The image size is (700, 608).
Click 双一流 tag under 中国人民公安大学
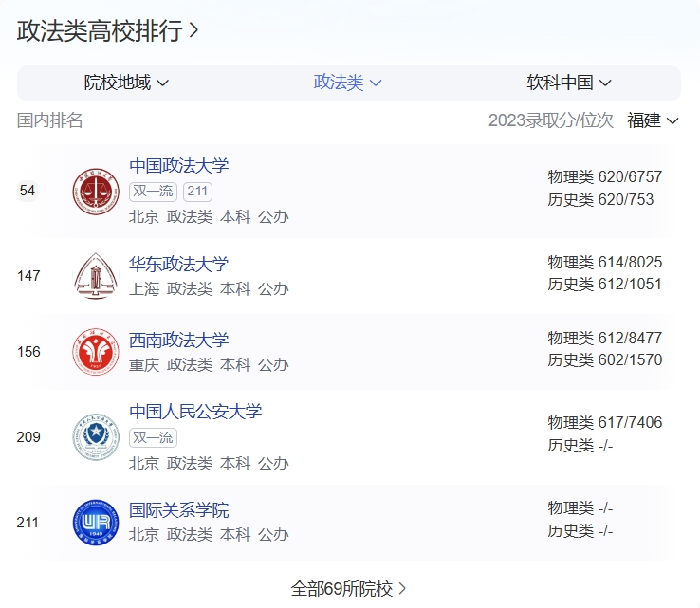pos(153,437)
